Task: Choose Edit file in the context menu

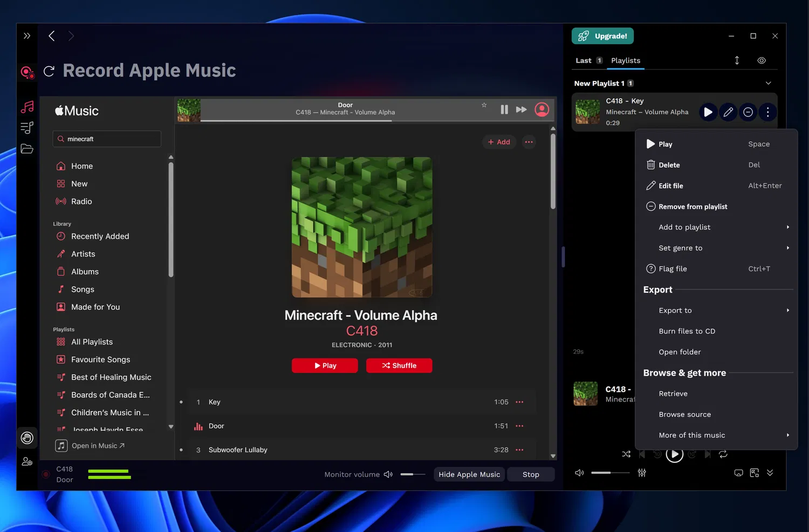Action: coord(715,186)
